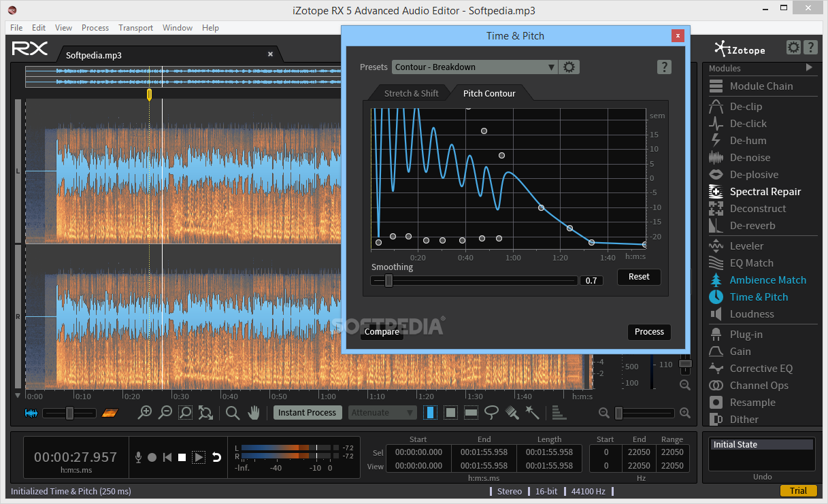The width and height of the screenshot is (828, 504).
Task: Click the zoom in magnifier with plus
Action: [x=145, y=412]
